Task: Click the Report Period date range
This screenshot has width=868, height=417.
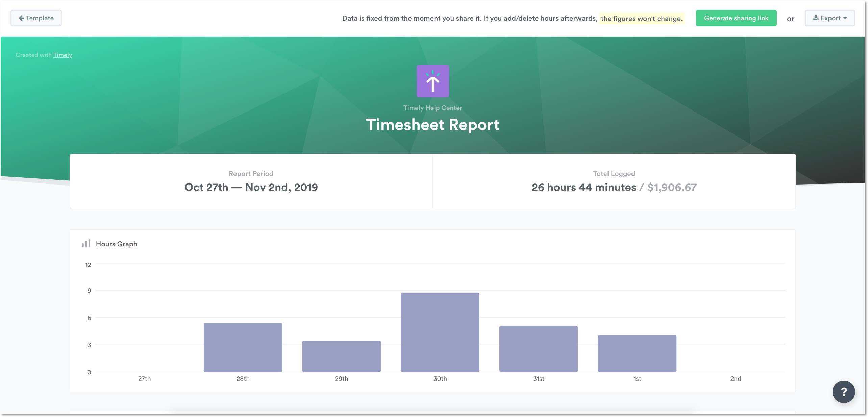Action: (x=251, y=187)
